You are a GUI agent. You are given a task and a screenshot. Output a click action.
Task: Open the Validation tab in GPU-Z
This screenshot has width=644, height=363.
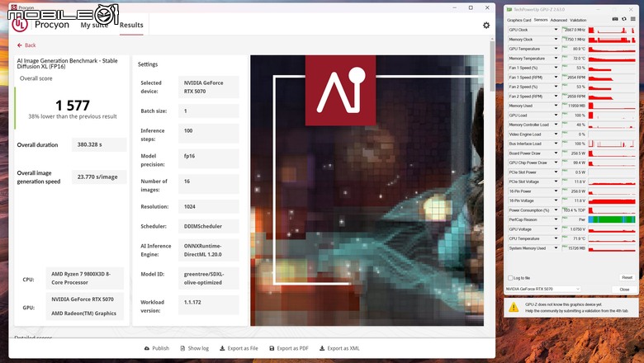[x=578, y=20]
